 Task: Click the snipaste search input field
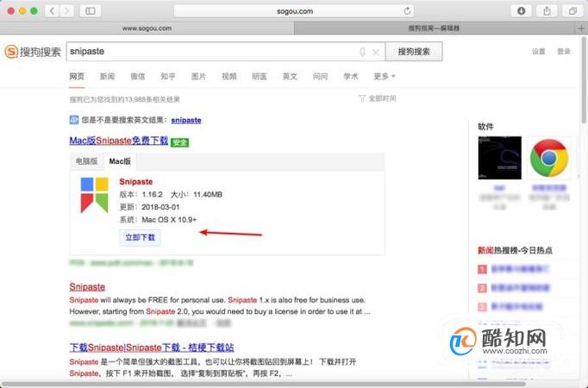tap(212, 52)
